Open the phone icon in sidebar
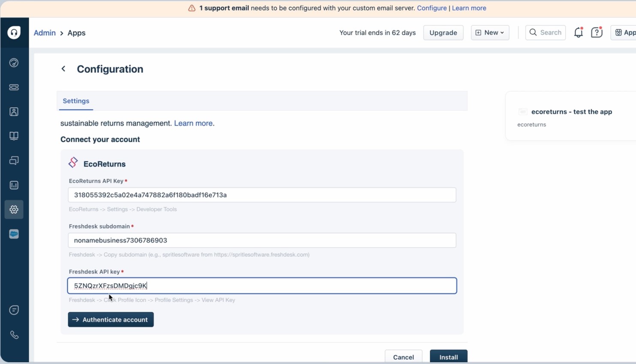The width and height of the screenshot is (636, 364). 14,335
